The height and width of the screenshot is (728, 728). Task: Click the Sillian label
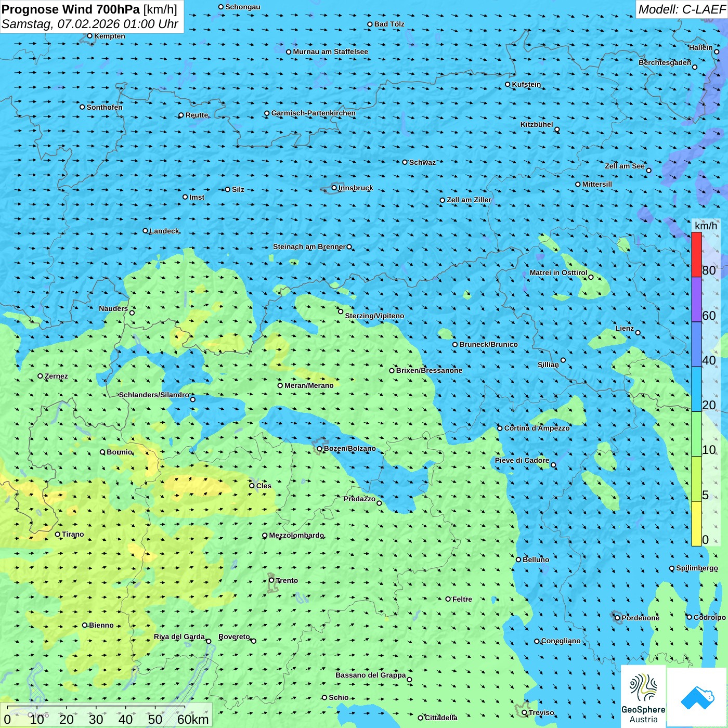coord(548,365)
